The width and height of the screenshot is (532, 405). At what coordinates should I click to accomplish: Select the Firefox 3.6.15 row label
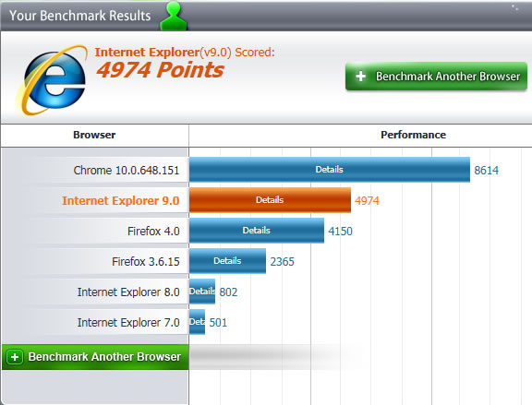146,262
